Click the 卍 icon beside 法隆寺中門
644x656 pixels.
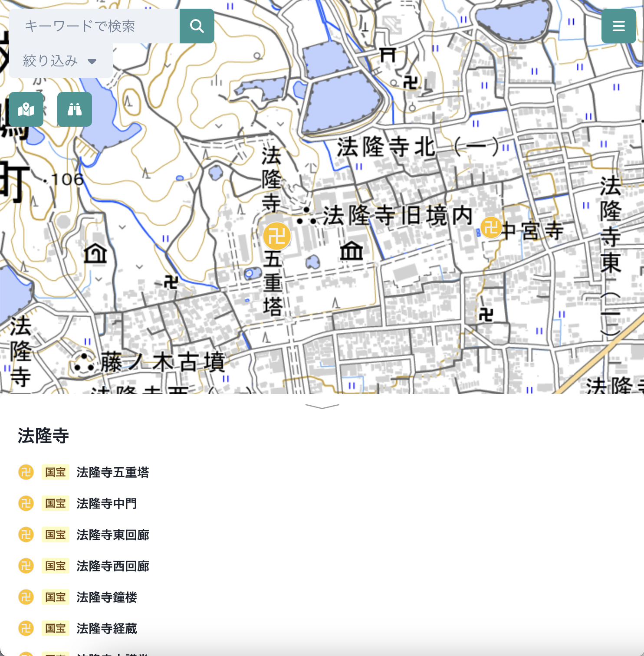(26, 504)
